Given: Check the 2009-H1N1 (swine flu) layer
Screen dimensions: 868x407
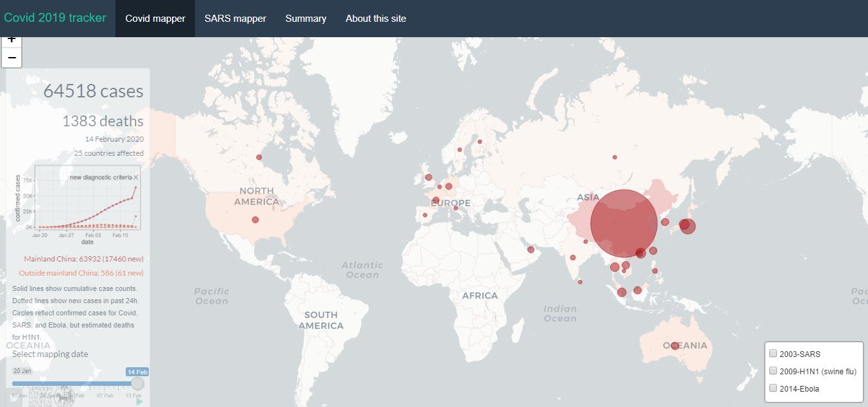Looking at the screenshot, I should [773, 370].
